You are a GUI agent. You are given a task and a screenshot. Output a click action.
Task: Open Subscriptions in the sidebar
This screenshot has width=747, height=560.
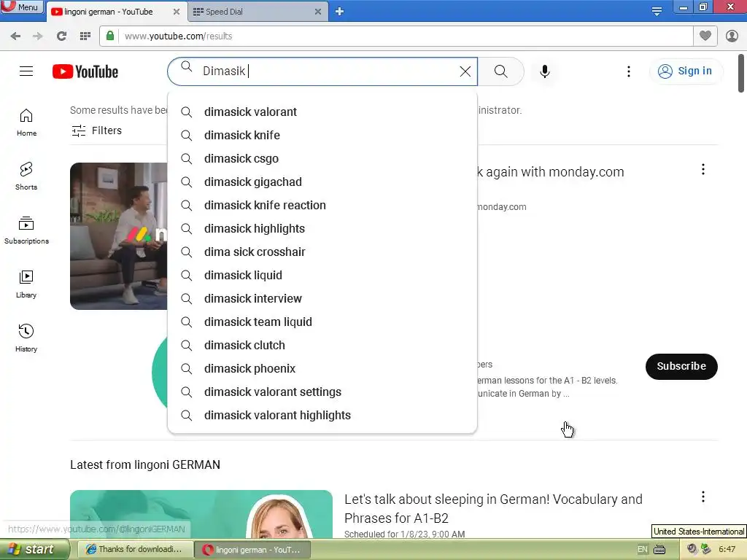pos(26,230)
